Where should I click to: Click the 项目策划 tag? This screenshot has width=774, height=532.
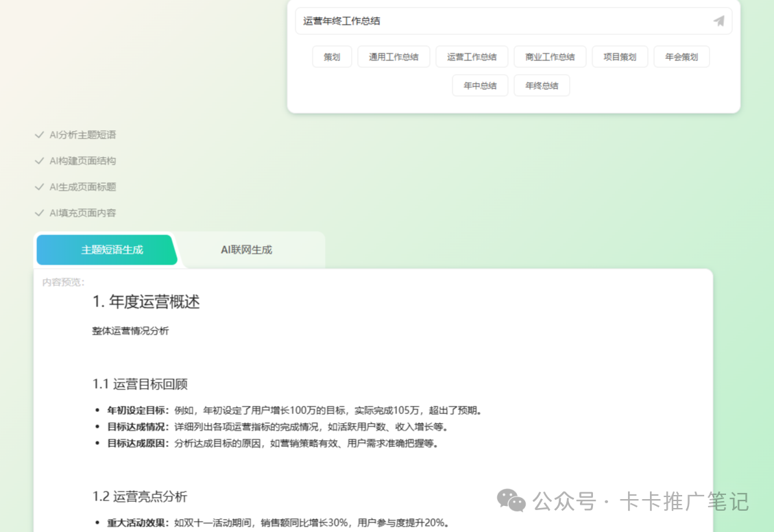pos(620,57)
